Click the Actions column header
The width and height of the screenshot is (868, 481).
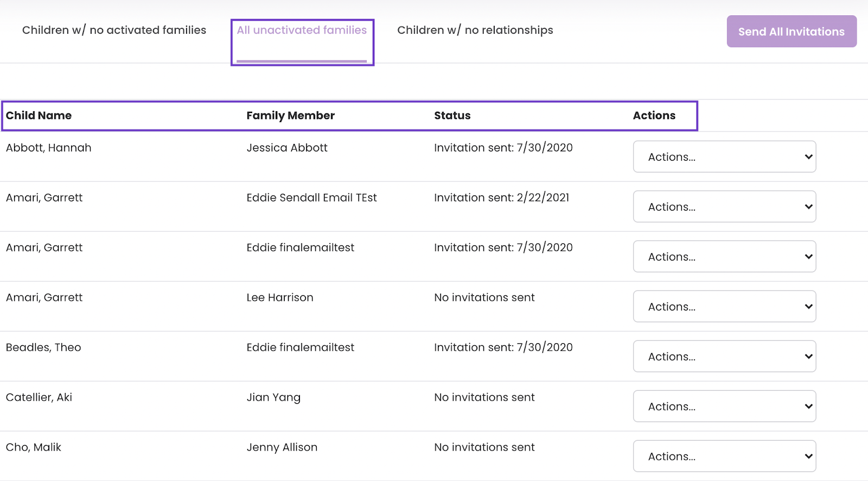(x=654, y=116)
